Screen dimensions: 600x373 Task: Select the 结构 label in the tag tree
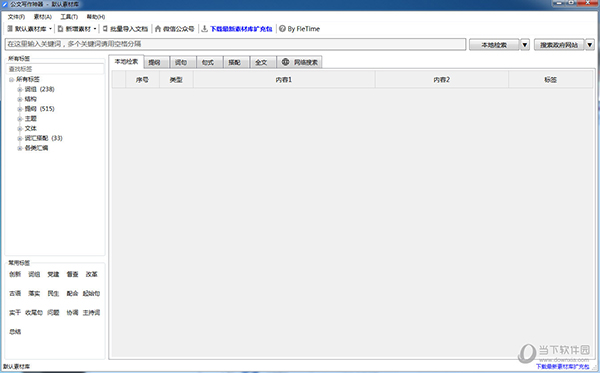click(31, 99)
